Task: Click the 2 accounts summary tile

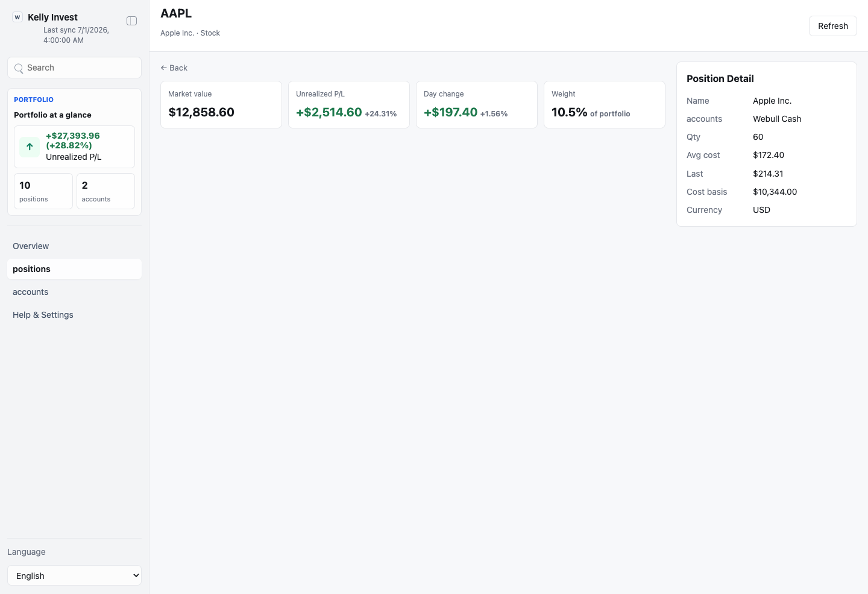Action: (105, 191)
